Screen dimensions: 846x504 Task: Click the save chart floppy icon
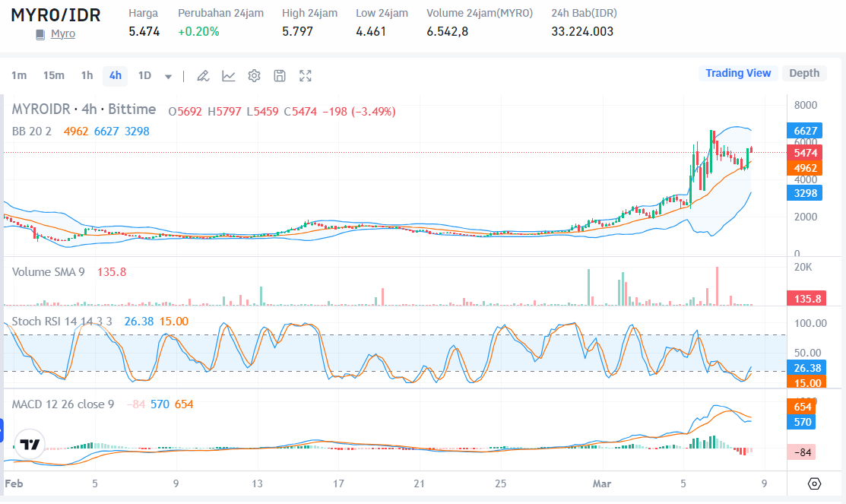(280, 76)
